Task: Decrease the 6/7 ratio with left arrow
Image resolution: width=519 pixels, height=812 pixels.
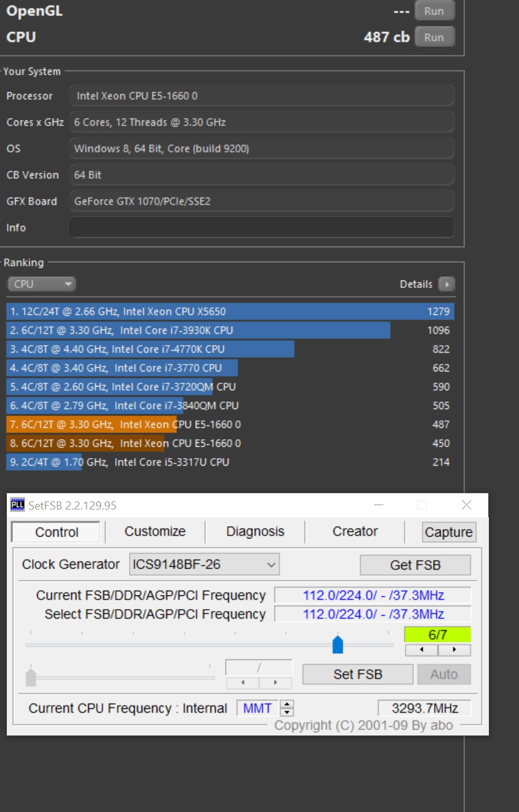Action: coord(421,650)
